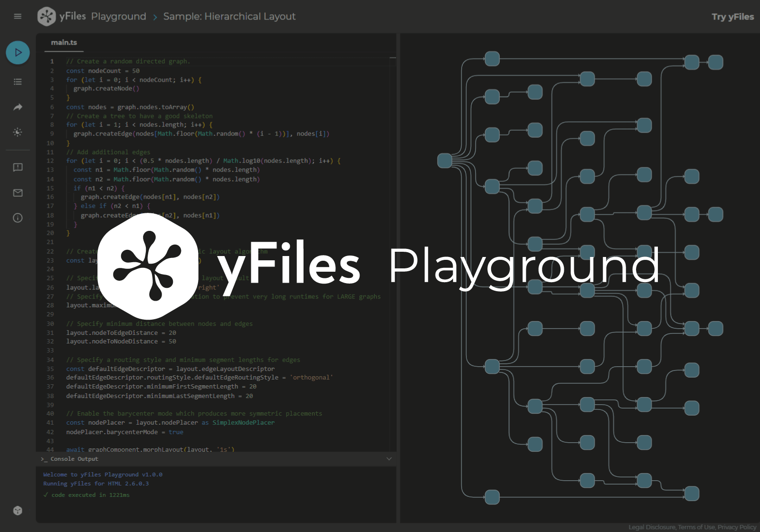Click the share icon in the sidebar
This screenshot has width=760, height=532.
pos(18,107)
